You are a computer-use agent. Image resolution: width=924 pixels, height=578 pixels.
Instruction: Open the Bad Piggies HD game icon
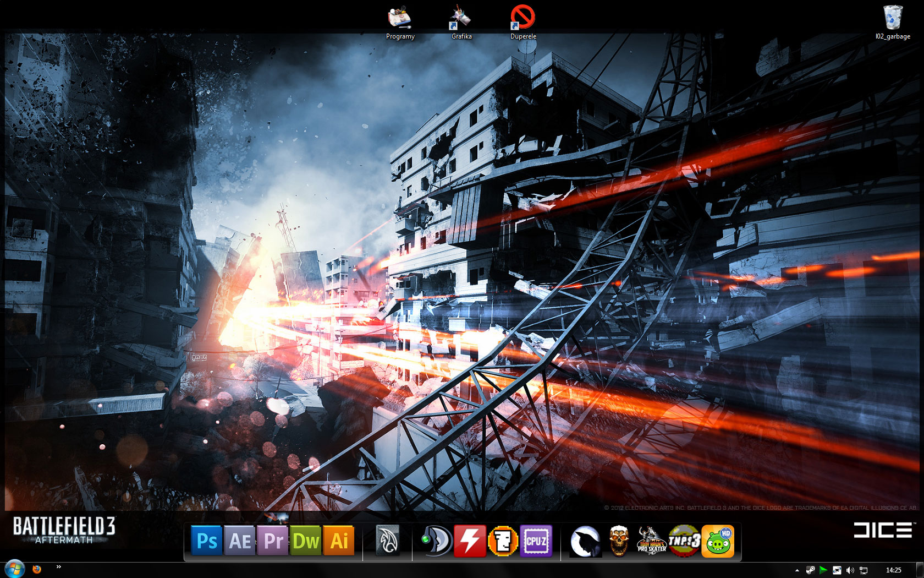click(718, 542)
